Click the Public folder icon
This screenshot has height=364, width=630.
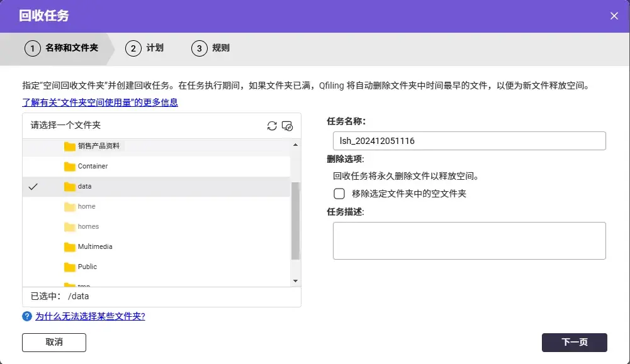pyautogui.click(x=71, y=267)
